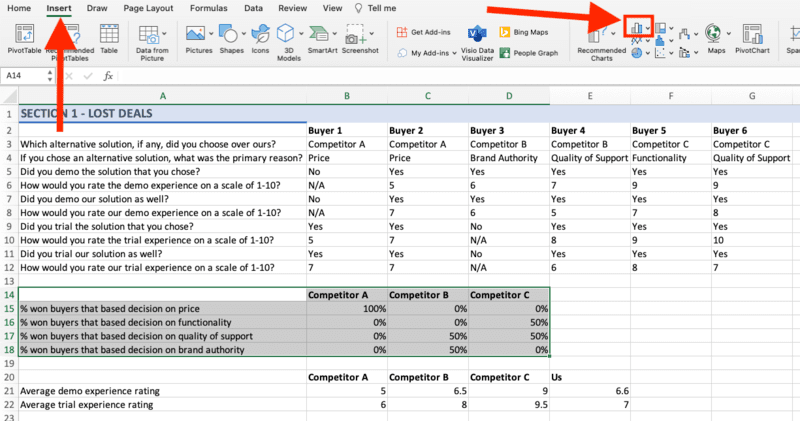Screen dimensions: 800x421
Task: Click the Name Box showing A14
Action: pyautogui.click(x=25, y=75)
